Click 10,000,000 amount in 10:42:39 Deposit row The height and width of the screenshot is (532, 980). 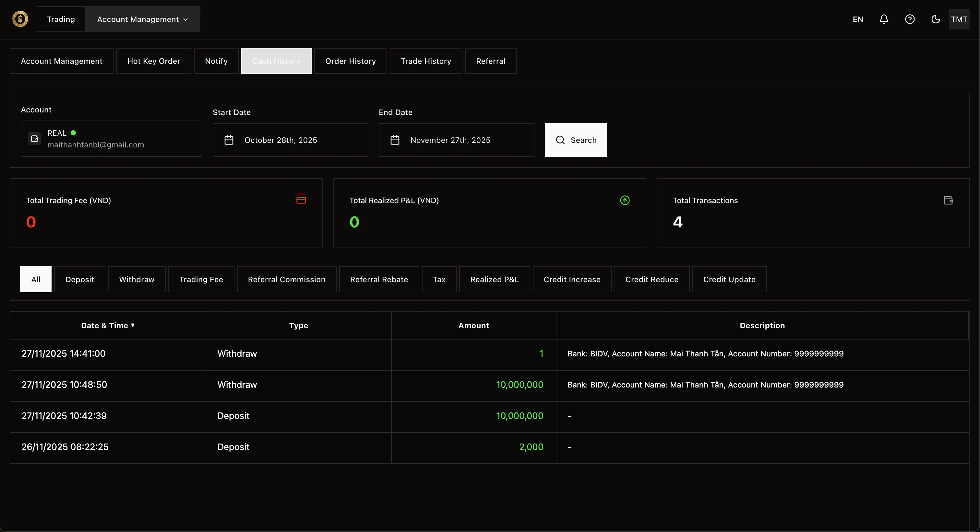[519, 416]
